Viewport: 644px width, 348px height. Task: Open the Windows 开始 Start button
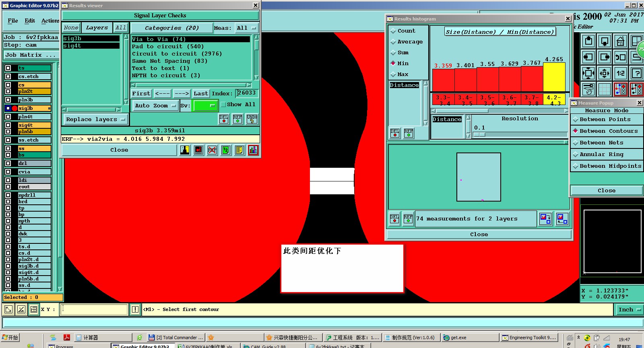point(10,338)
